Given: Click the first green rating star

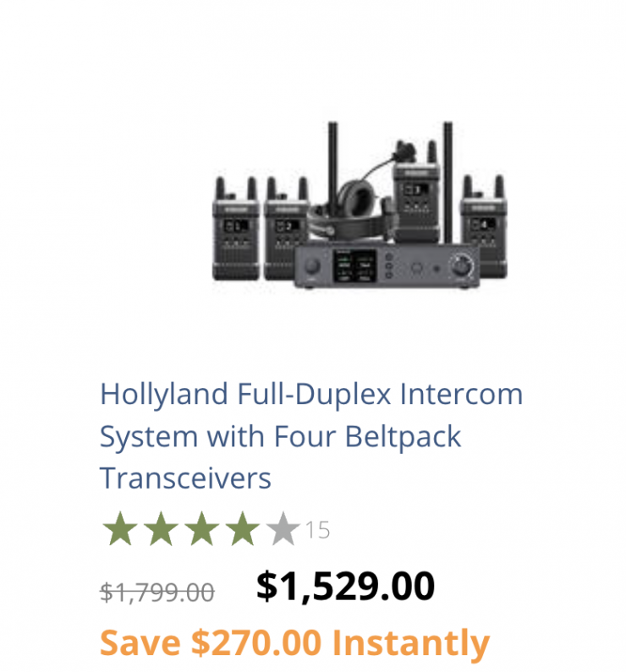Looking at the screenshot, I should [120, 530].
